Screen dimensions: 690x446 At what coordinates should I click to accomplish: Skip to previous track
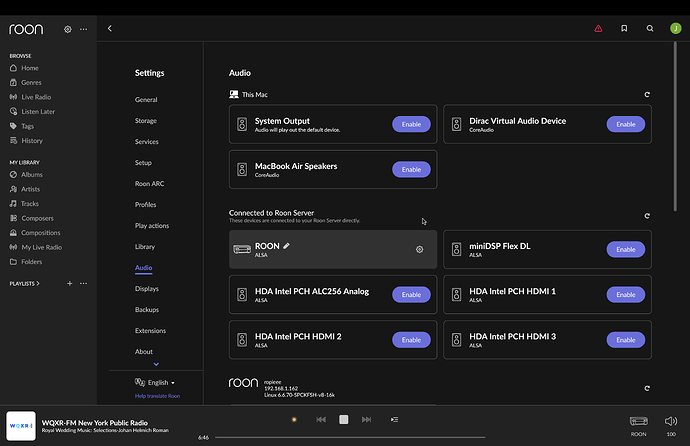[321, 420]
